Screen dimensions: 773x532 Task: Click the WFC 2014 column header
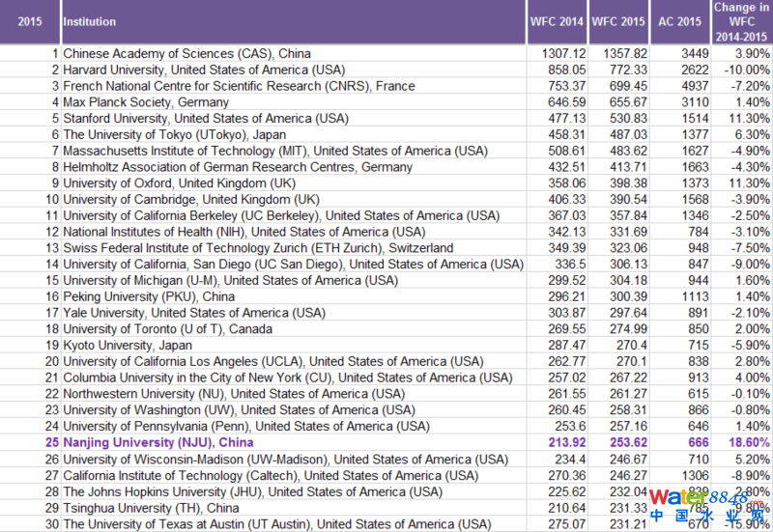[557, 21]
